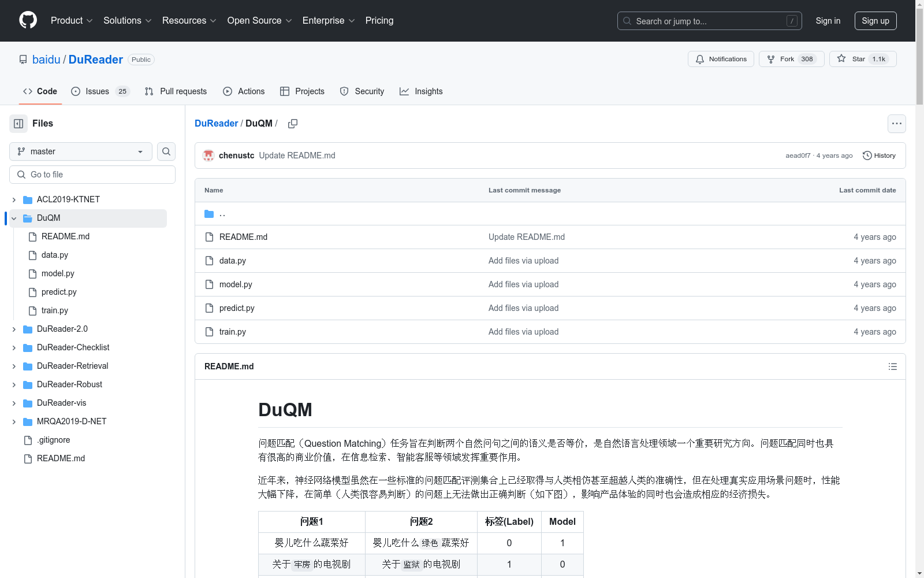Copy the DuQM path

tap(293, 124)
